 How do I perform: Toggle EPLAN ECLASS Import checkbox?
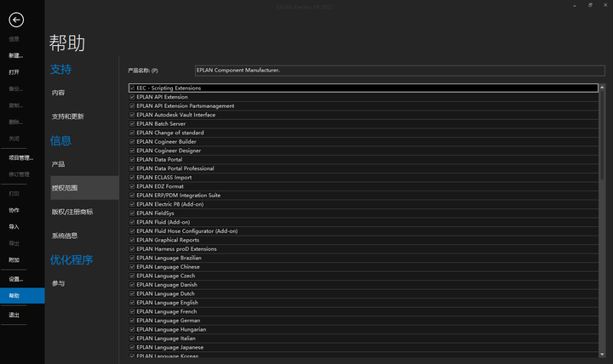pos(132,177)
